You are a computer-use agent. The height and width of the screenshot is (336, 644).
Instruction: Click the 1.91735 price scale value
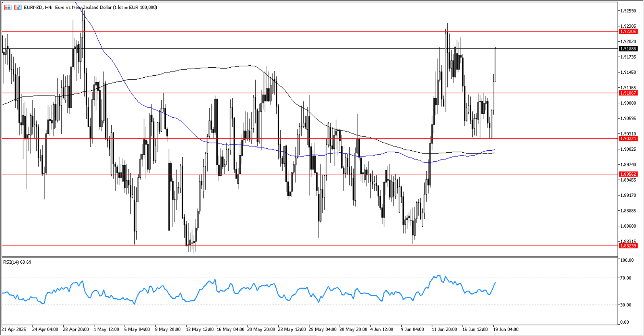[628, 57]
